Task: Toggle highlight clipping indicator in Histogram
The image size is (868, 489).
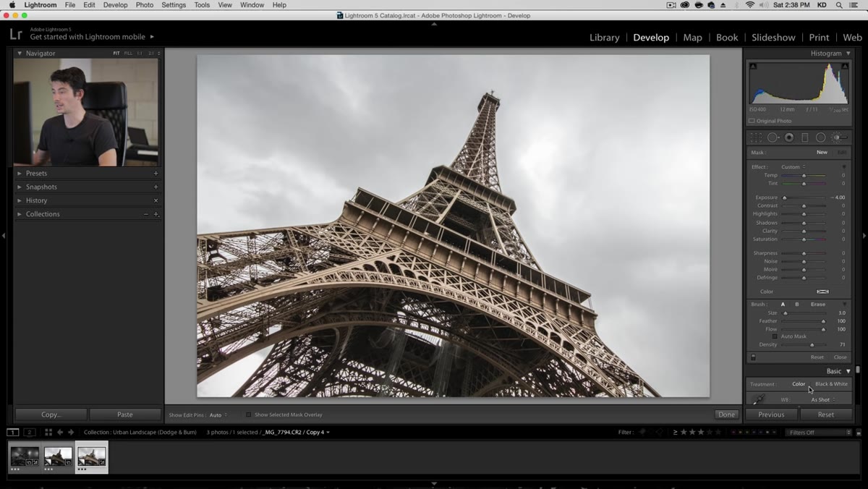Action: tap(844, 67)
